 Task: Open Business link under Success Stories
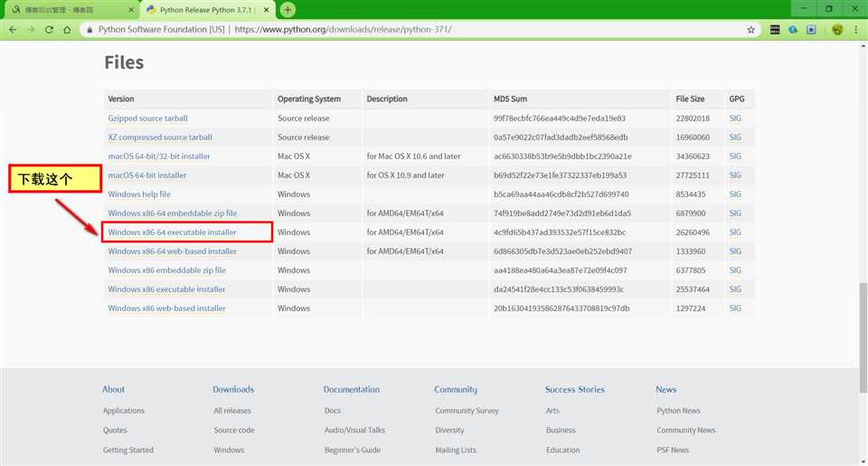point(561,430)
